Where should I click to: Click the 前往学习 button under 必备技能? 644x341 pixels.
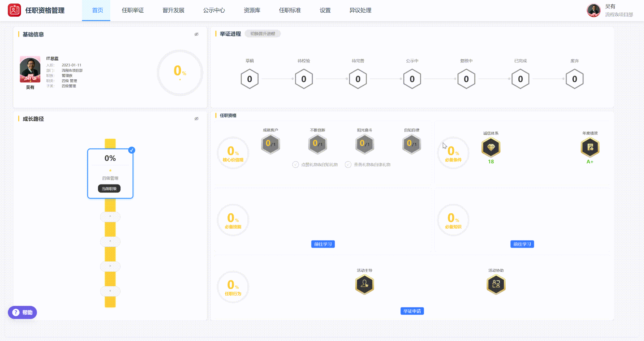323,244
